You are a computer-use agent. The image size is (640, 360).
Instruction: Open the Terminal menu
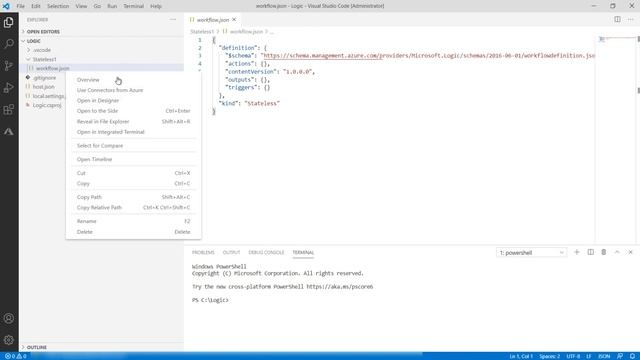tap(133, 6)
